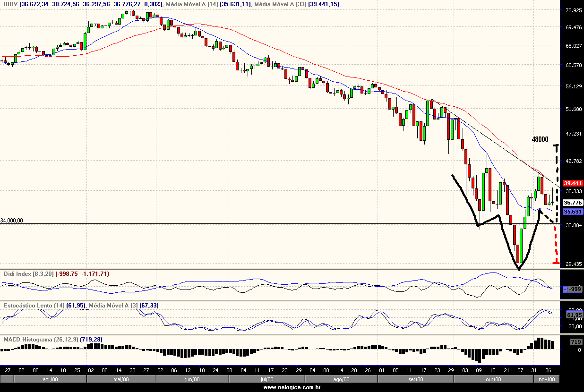Click the 60.578 price axis label
Viewport: 584px width, 392px height.
click(x=574, y=65)
